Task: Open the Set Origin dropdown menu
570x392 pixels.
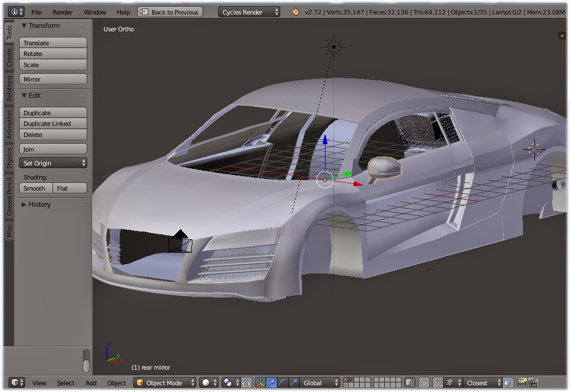Action: coord(53,163)
